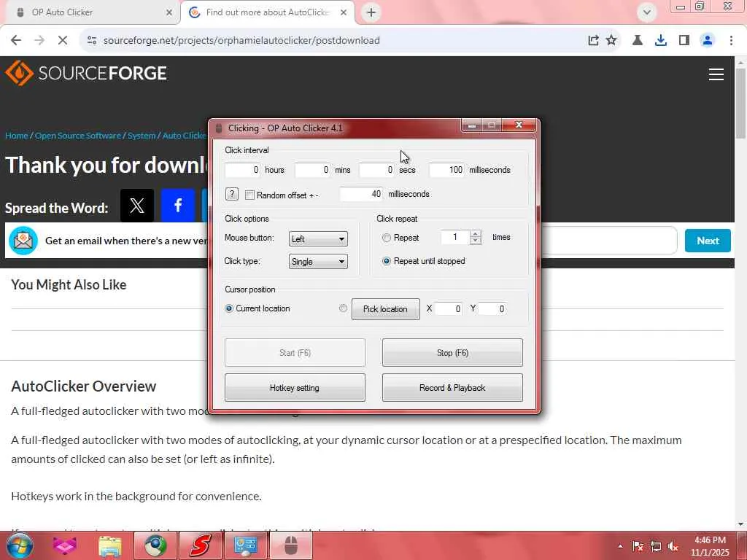This screenshot has height=560, width=747.
Task: Open Record & Playback
Action: pos(452,388)
